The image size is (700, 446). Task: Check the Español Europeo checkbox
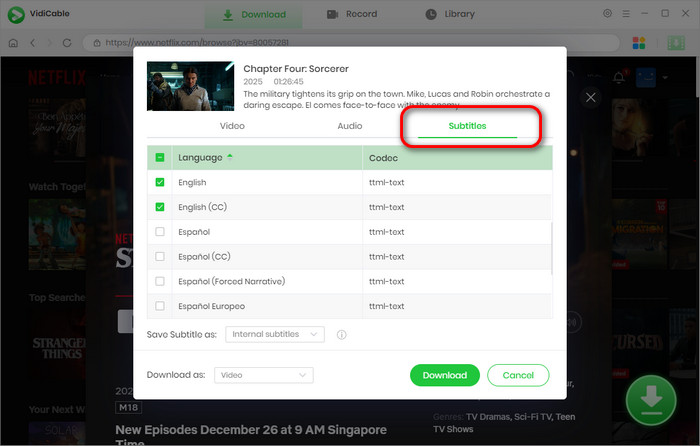[160, 306]
